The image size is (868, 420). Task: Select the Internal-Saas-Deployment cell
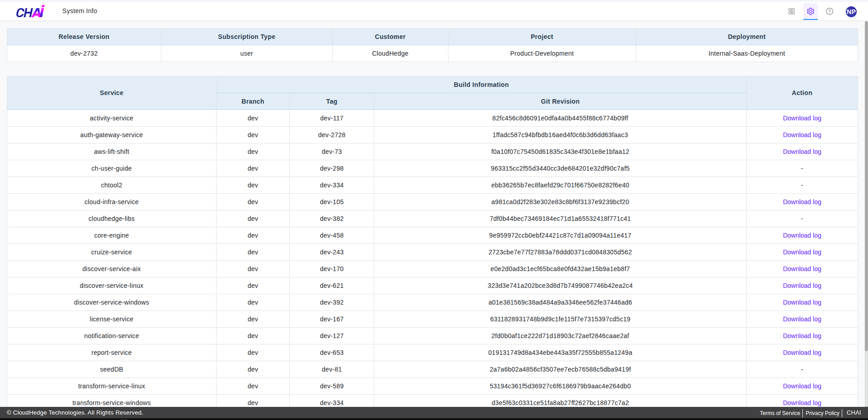click(x=746, y=53)
